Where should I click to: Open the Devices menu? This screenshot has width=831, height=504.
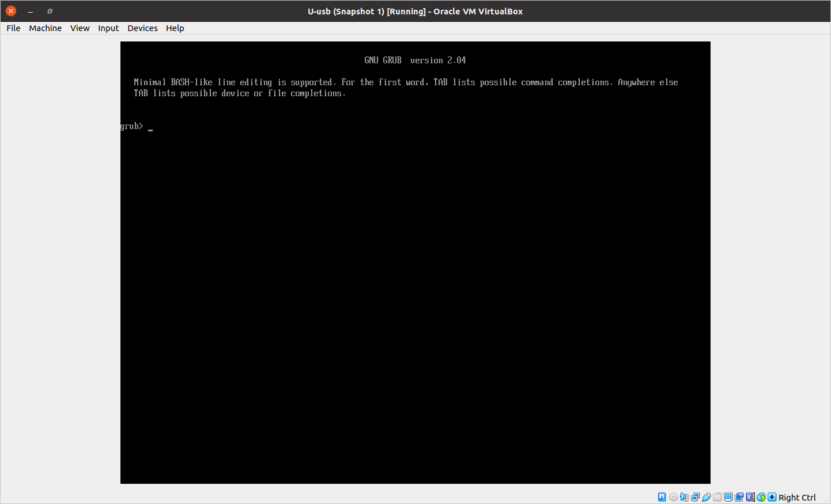(142, 28)
